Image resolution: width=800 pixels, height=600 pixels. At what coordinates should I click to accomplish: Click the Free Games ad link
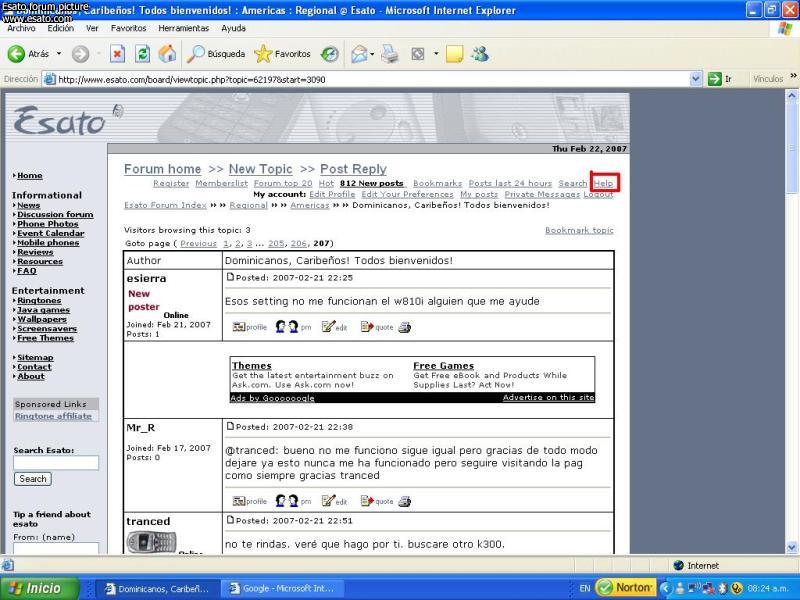(x=443, y=365)
